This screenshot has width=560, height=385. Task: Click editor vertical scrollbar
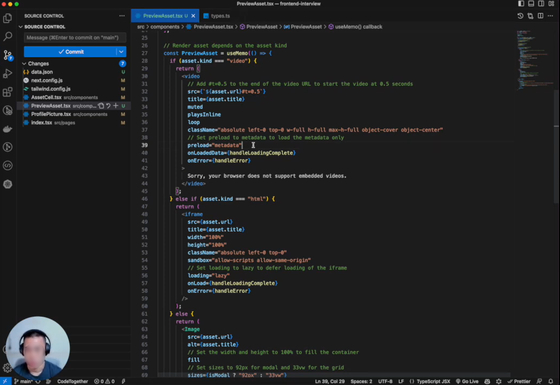click(556, 146)
